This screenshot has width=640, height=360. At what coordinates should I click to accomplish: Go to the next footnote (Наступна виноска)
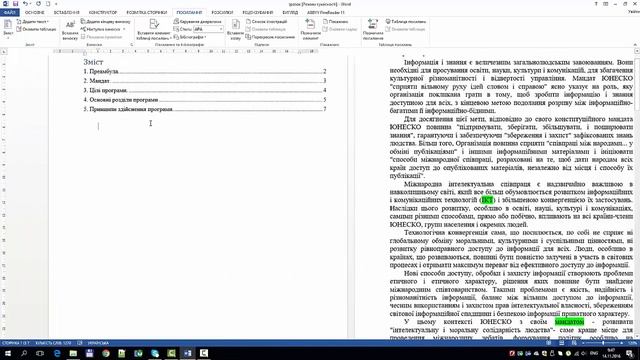[x=100, y=29]
